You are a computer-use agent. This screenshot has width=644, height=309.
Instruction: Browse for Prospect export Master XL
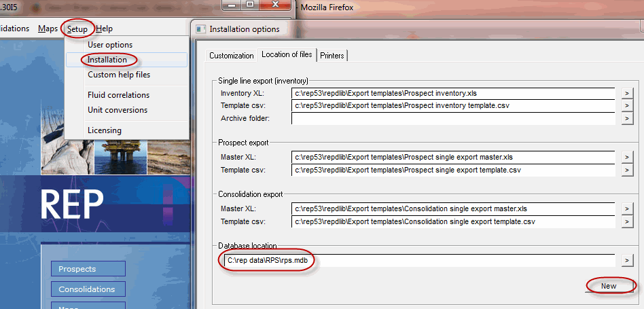coord(627,157)
